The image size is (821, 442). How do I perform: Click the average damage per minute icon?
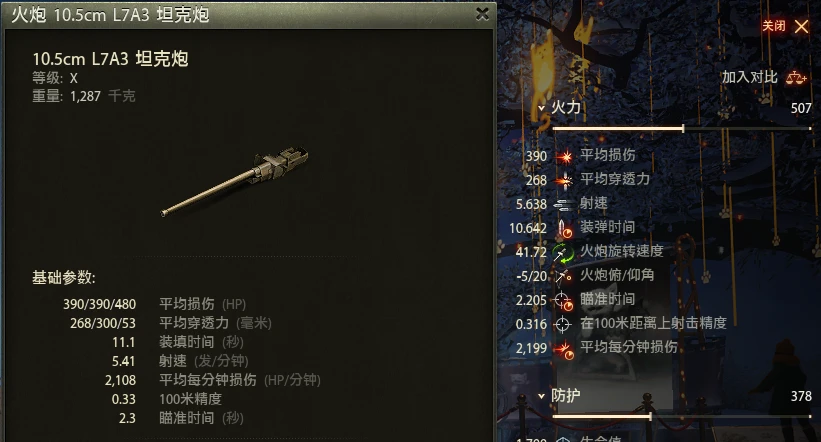(564, 349)
